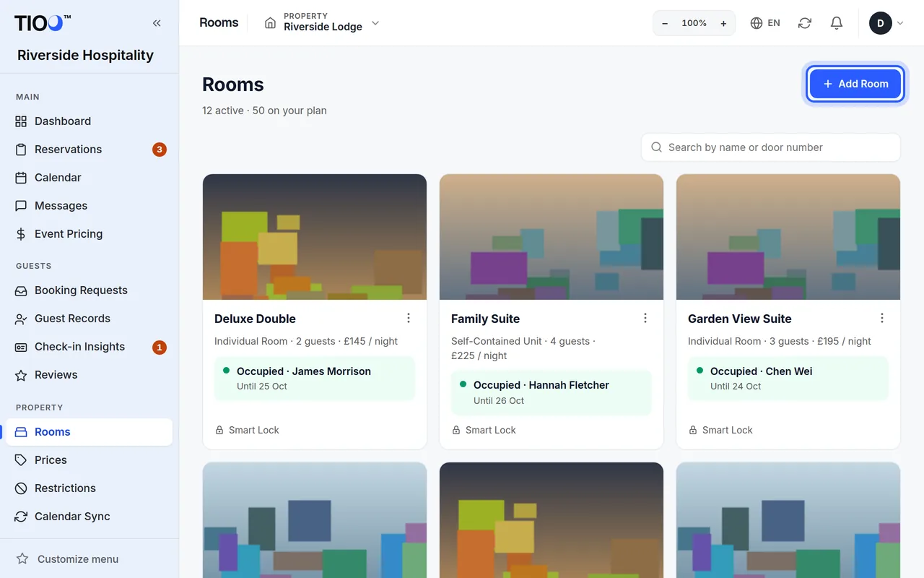Click the Add Room button
Image resolution: width=924 pixels, height=578 pixels.
855,84
